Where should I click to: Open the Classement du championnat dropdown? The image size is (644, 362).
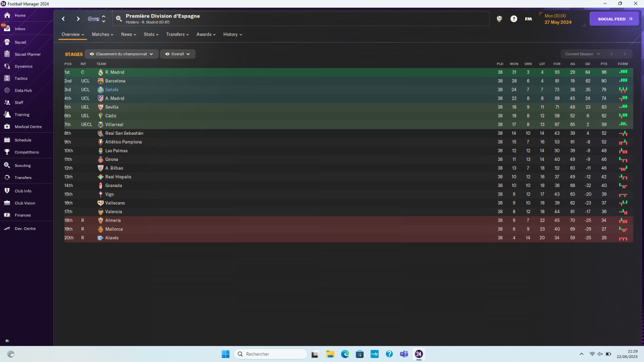click(122, 54)
